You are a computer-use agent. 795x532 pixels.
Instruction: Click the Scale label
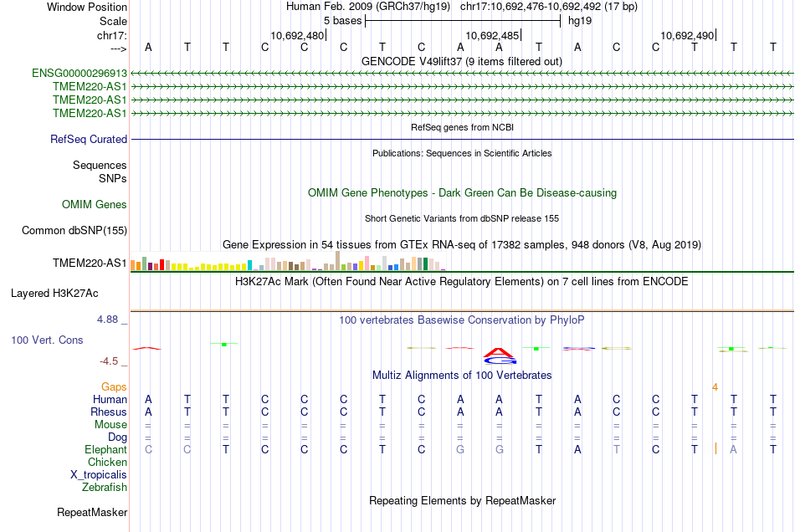click(113, 21)
